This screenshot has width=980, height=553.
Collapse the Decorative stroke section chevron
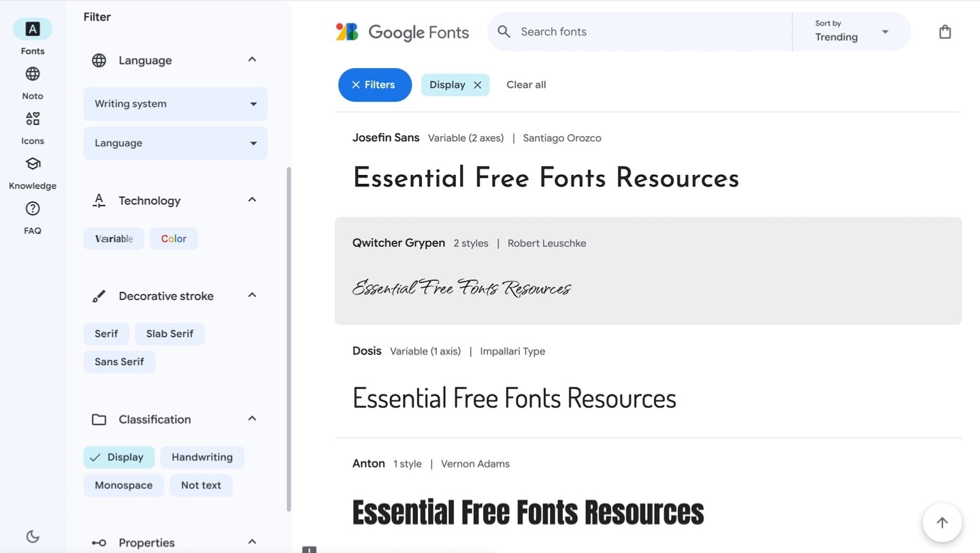[x=252, y=296]
